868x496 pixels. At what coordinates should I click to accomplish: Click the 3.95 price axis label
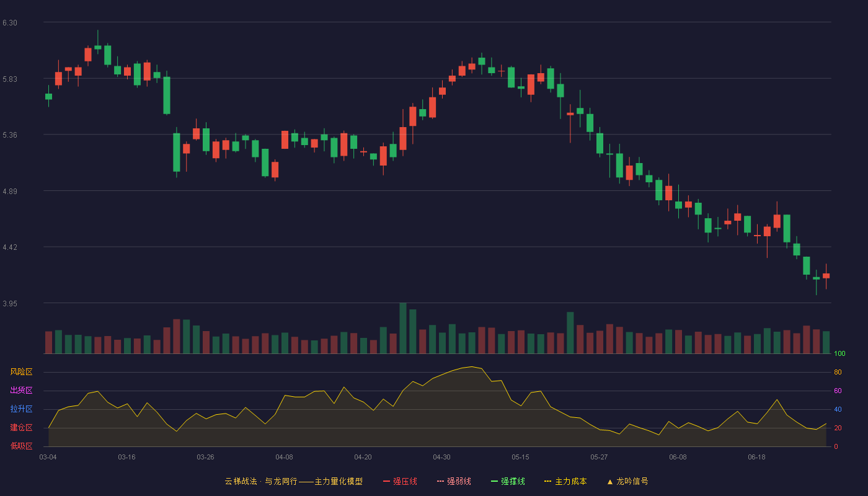click(10, 304)
